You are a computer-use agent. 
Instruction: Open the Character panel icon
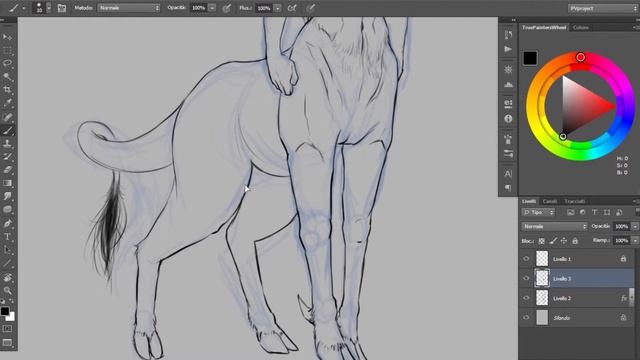click(x=508, y=173)
